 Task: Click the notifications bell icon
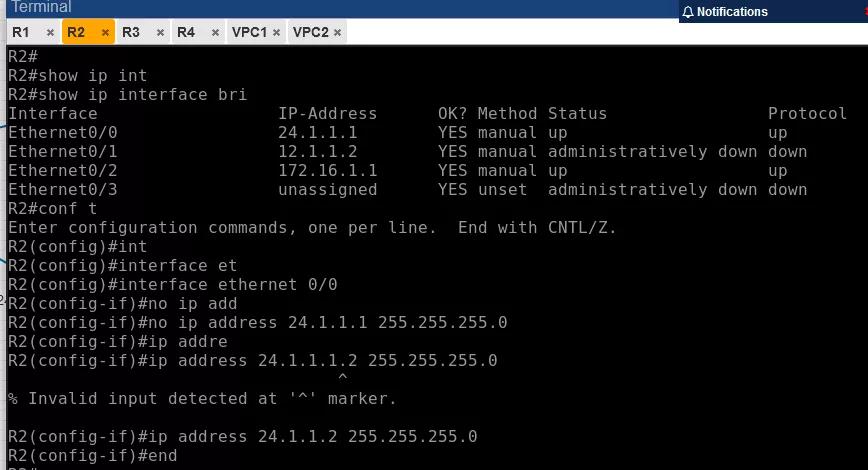pyautogui.click(x=688, y=12)
